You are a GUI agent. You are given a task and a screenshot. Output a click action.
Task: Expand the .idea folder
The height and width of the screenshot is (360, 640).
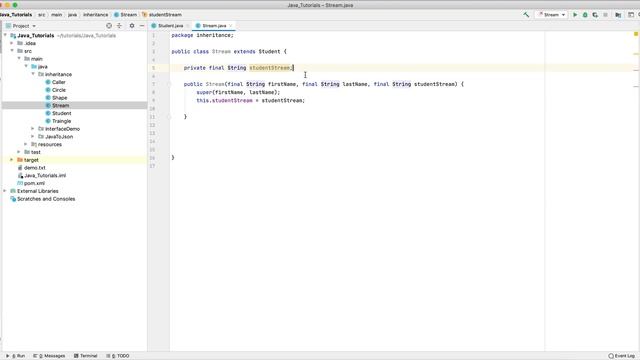coord(12,43)
